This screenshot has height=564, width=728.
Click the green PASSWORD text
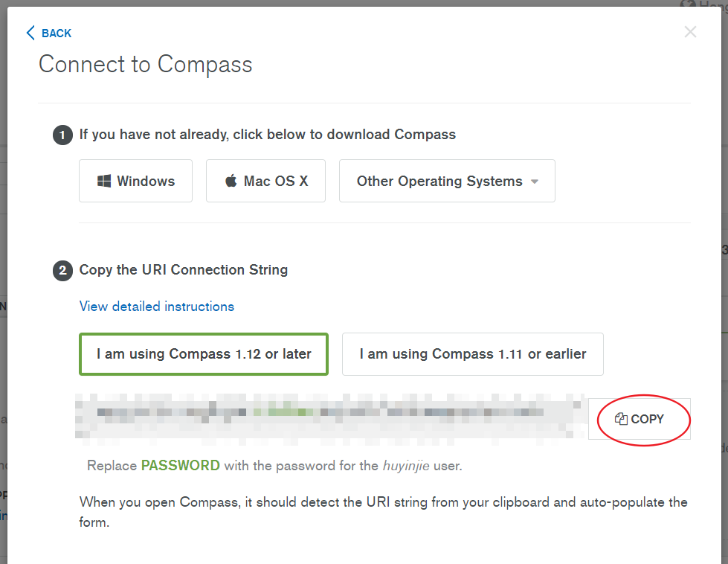[x=181, y=466]
